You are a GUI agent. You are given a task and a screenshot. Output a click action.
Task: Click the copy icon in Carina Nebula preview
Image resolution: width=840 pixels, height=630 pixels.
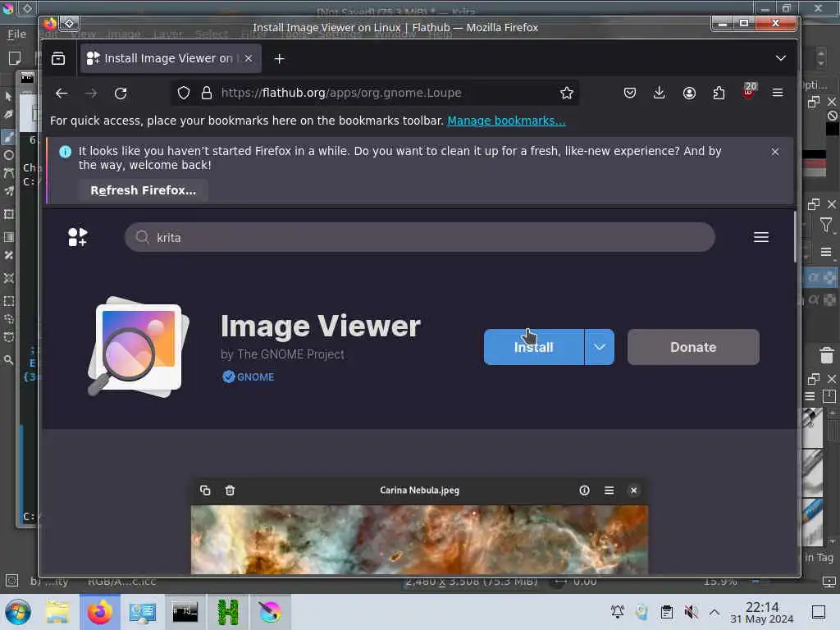coord(204,491)
